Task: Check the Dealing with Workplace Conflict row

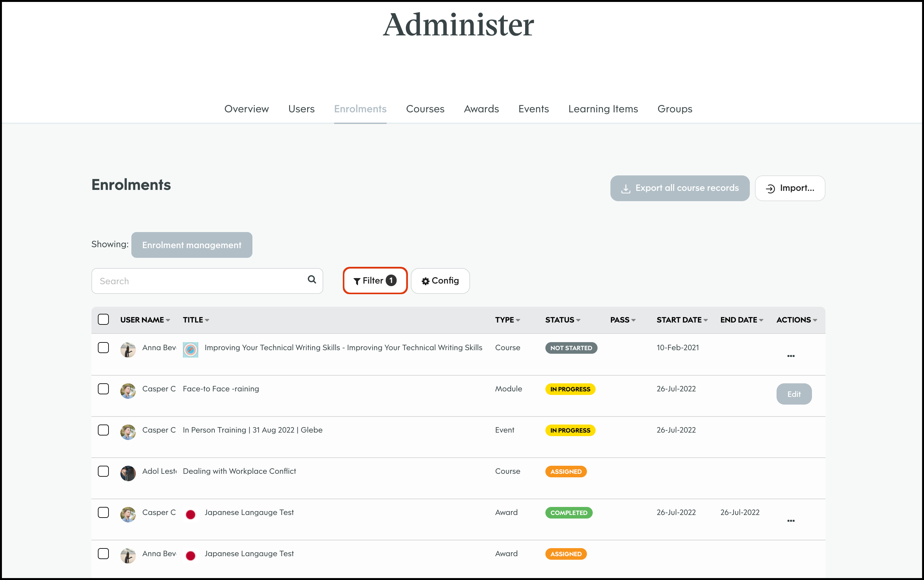Action: (x=103, y=471)
